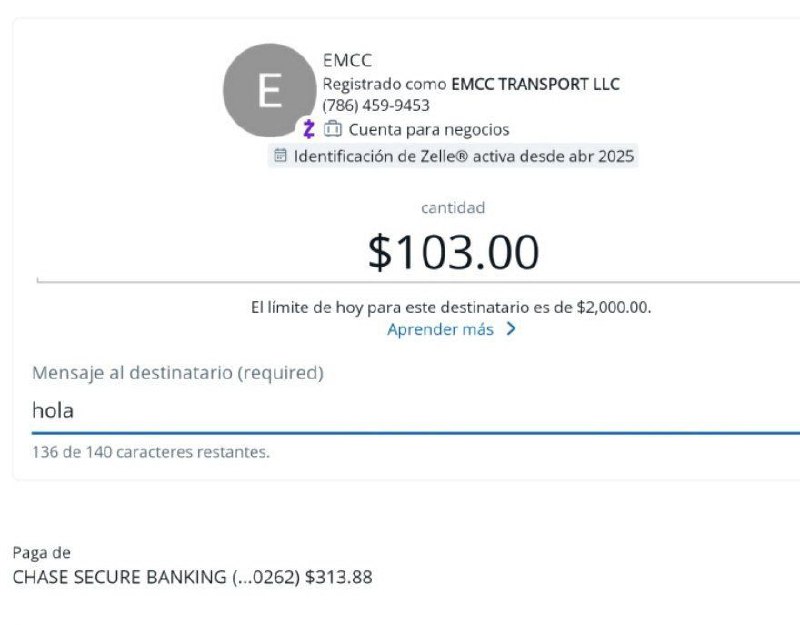Click the calendar icon beside Zelle identification
Image resolution: width=800 pixels, height=625 pixels.
(280, 156)
